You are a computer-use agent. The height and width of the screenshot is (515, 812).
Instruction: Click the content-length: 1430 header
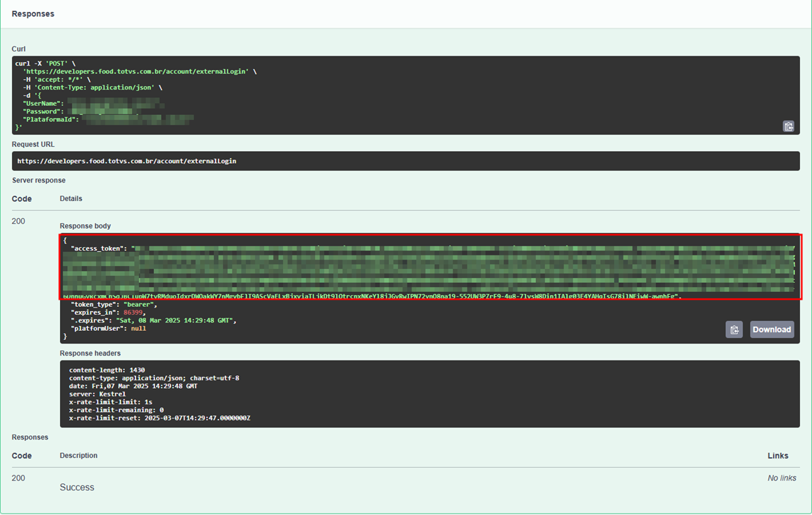(x=107, y=370)
